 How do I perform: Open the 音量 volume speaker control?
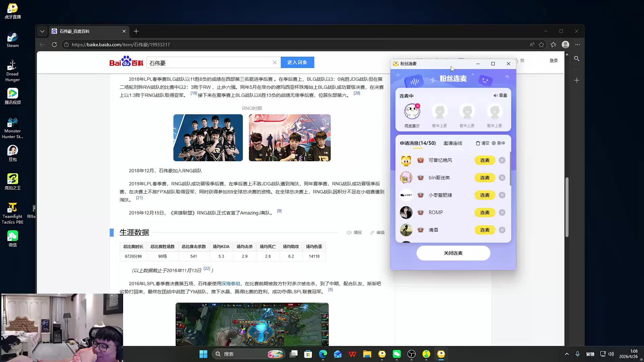click(500, 96)
